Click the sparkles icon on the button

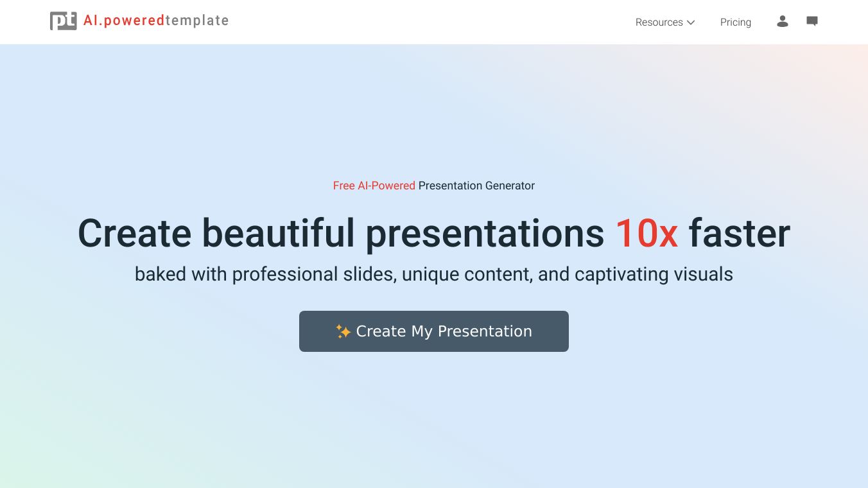click(343, 331)
